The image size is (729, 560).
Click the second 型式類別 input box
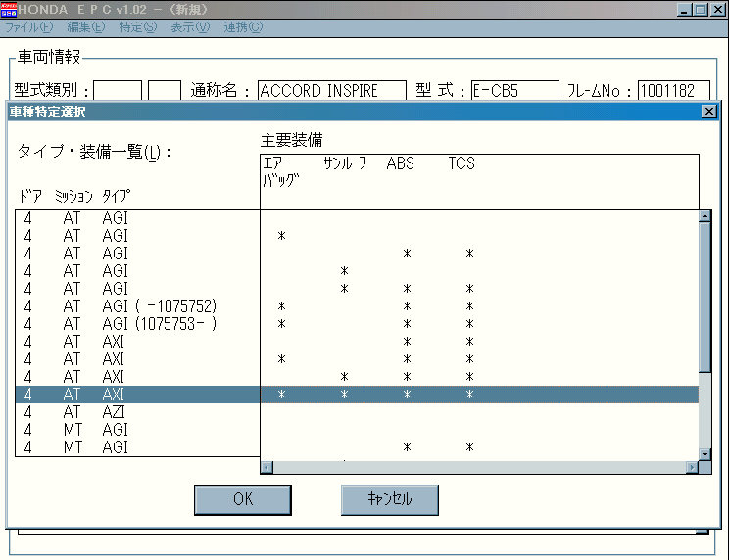[x=165, y=90]
